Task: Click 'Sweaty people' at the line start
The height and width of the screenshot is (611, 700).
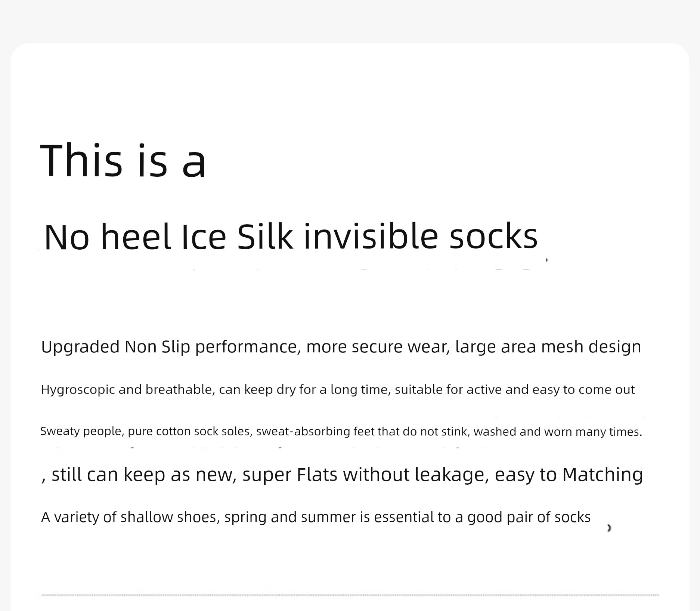Action: (x=81, y=432)
